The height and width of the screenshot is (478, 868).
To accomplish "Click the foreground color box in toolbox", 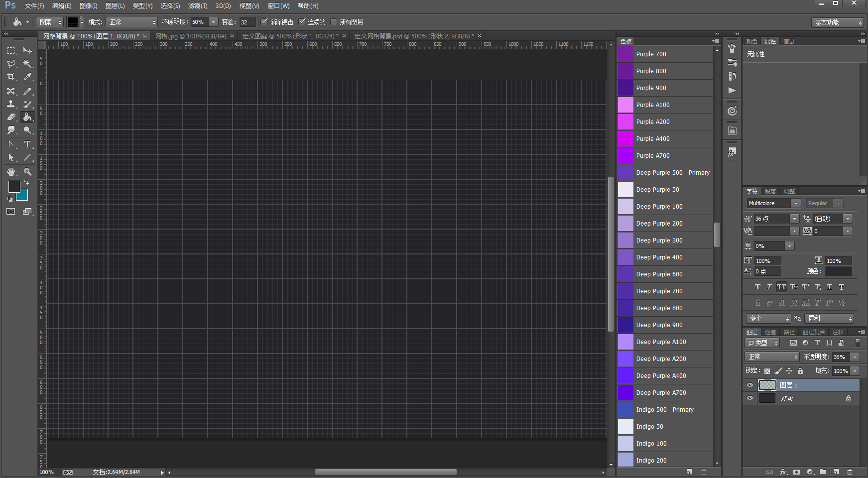I will 14,187.
